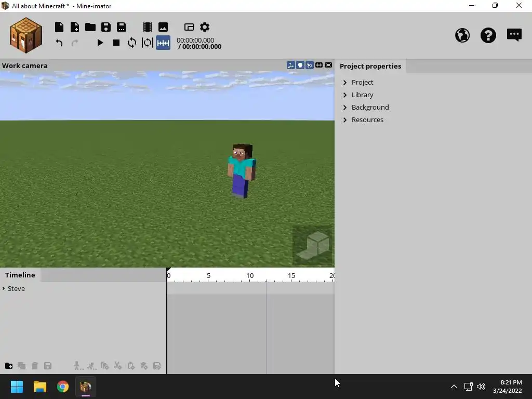Click frame 5 on the timeline ruler
The image size is (532, 399).
209,276
